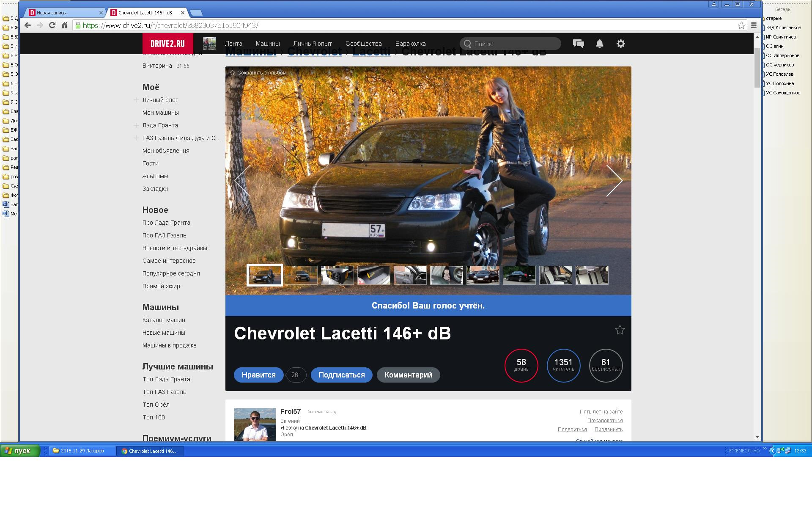The image size is (812, 518).
Task: Open the Альбомы sidebar link
Action: coord(155,176)
